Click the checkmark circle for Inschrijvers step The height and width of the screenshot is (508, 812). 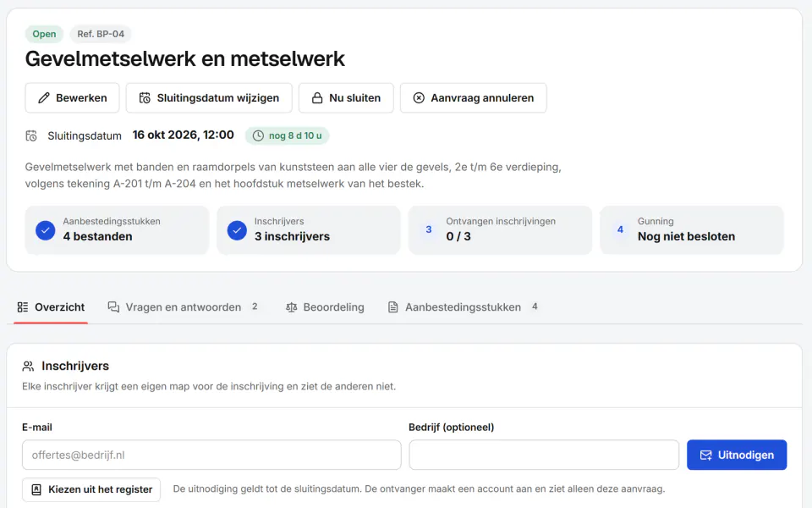click(237, 229)
